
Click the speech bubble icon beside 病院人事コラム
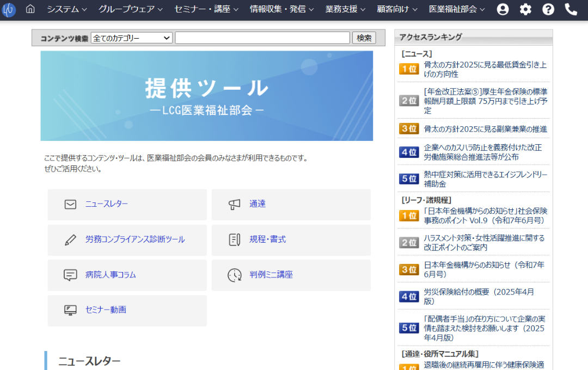click(70, 275)
